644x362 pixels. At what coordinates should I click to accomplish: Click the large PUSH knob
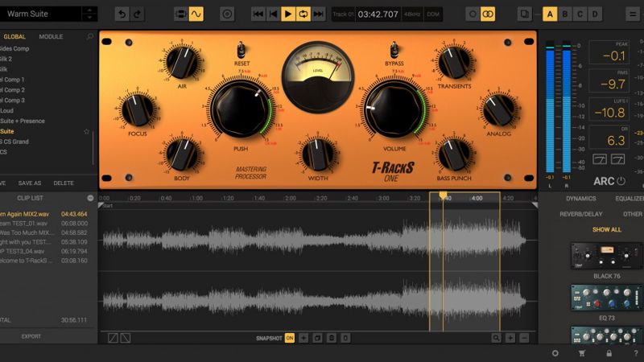(x=241, y=109)
